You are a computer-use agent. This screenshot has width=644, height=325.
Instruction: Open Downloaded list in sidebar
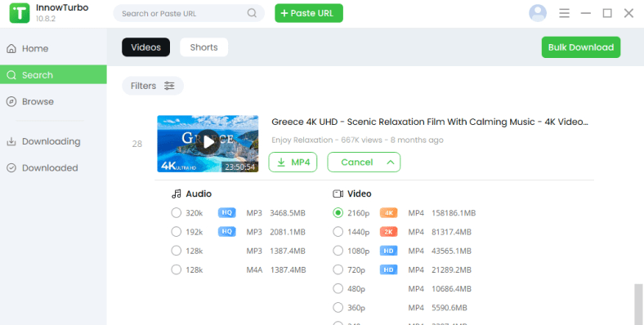click(x=53, y=168)
